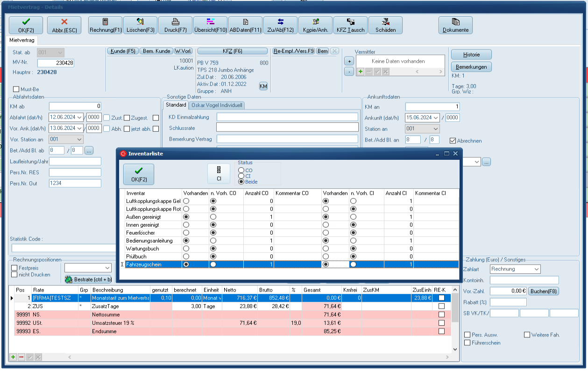Open the Zahlart Rechnung dropdown
The image size is (588, 371).
(536, 269)
